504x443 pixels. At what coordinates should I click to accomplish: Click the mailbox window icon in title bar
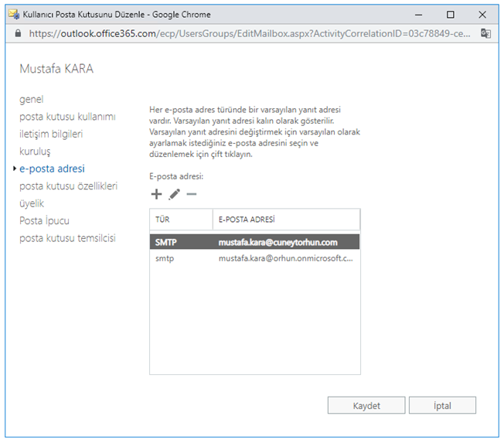pyautogui.click(x=14, y=15)
